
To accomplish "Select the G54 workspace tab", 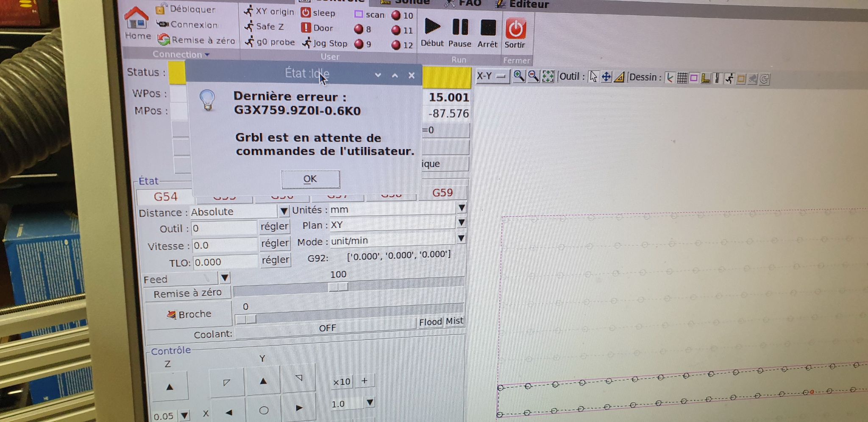I will [x=166, y=197].
